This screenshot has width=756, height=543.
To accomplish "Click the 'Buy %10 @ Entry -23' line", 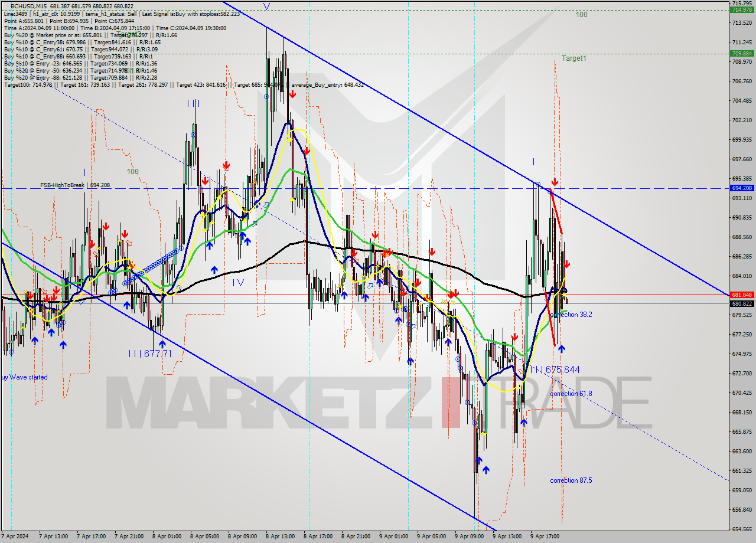I will [80, 63].
